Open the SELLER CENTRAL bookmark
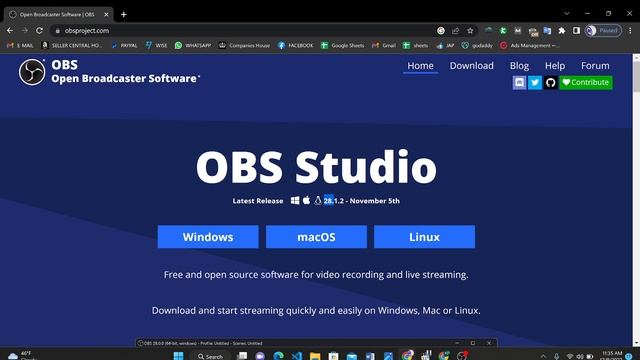 pos(73,45)
